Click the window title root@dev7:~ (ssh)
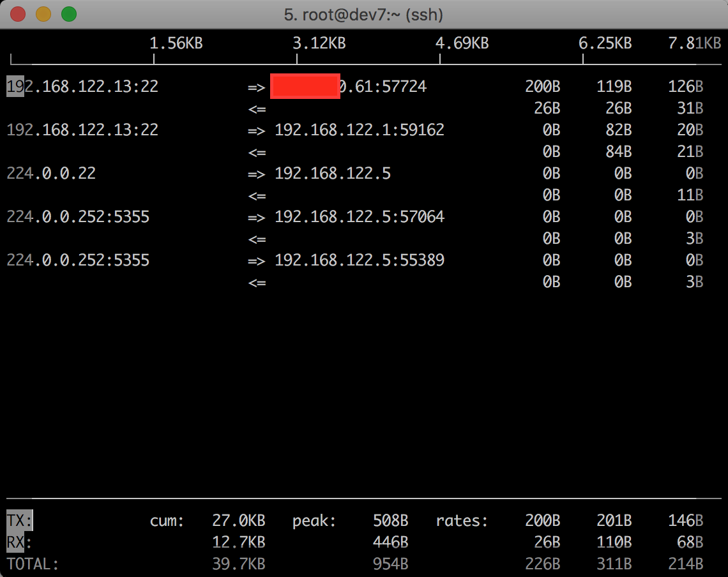Screen dimensions: 728x577 pos(363,14)
